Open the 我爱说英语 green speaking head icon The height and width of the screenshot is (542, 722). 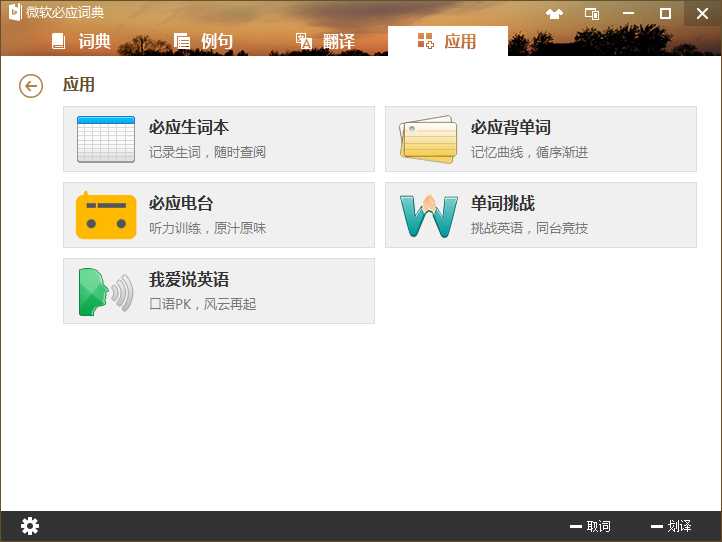[x=106, y=291]
